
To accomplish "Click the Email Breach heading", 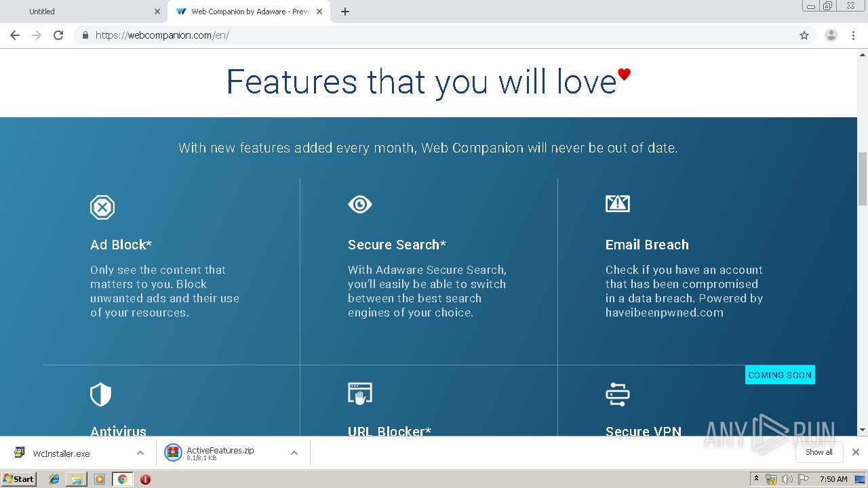I will (647, 245).
